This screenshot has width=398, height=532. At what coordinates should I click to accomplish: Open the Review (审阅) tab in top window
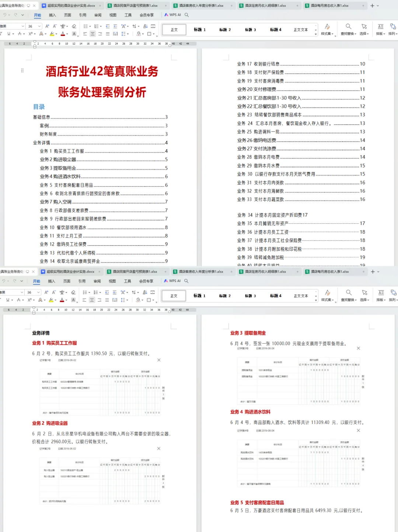[98, 15]
